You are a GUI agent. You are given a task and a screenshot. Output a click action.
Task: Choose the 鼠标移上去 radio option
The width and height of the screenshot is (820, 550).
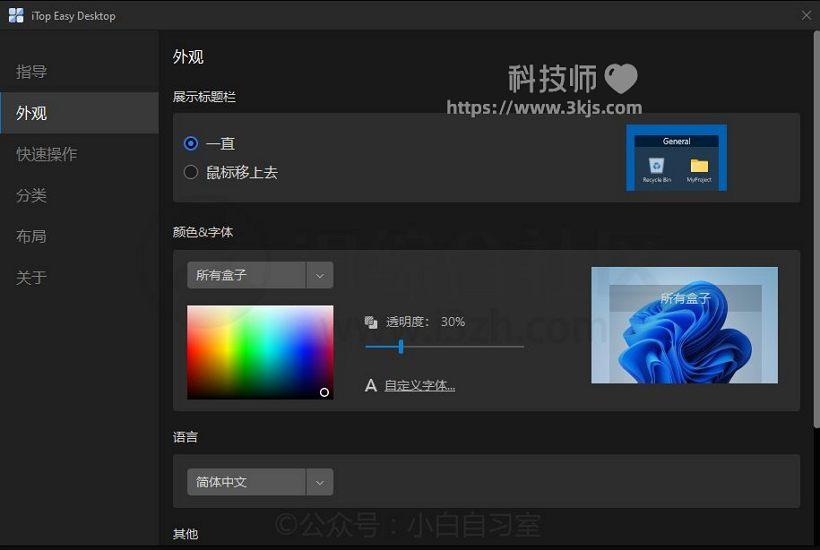(x=191, y=172)
